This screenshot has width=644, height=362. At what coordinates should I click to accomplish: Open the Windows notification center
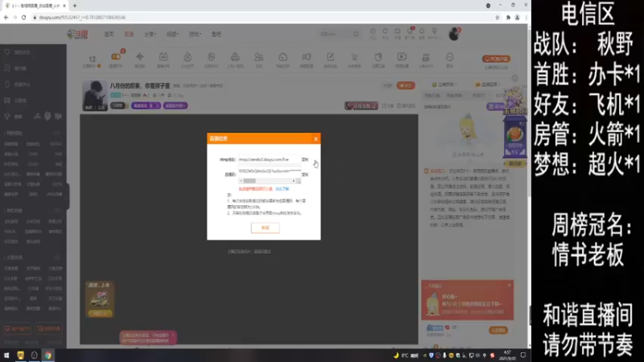pos(522,356)
